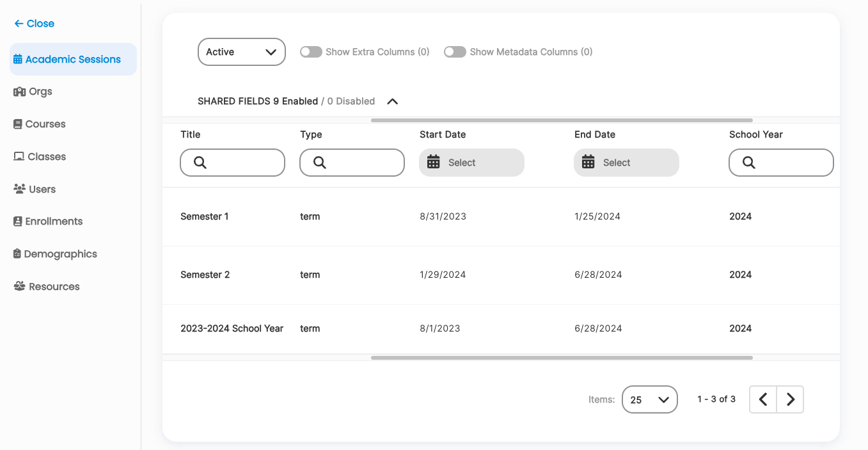Viewport: 868px width, 450px height.
Task: Enable the Show Extra Columns toggle
Action: (x=311, y=52)
